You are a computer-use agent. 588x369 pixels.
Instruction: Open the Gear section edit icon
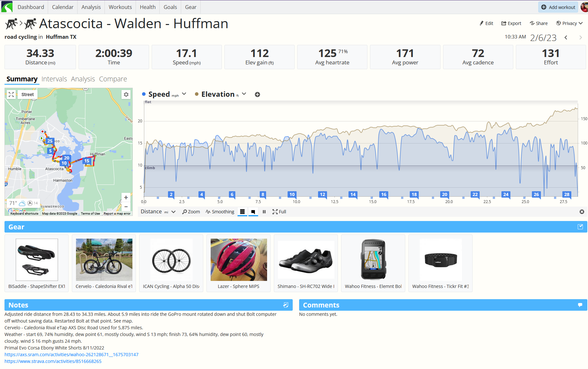(580, 227)
